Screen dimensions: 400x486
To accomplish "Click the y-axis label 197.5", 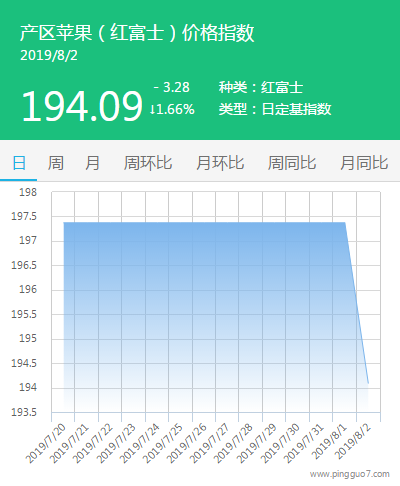I will click(24, 216).
